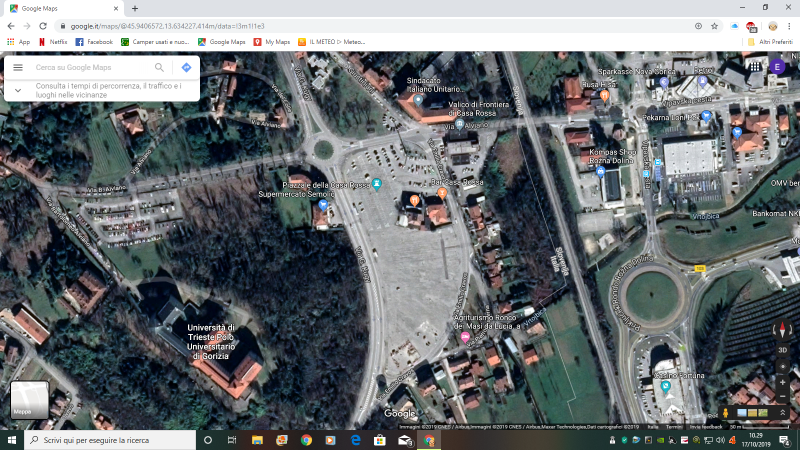Expand the imagery strip with double chevron
This screenshot has width=800, height=450.
coord(782,412)
